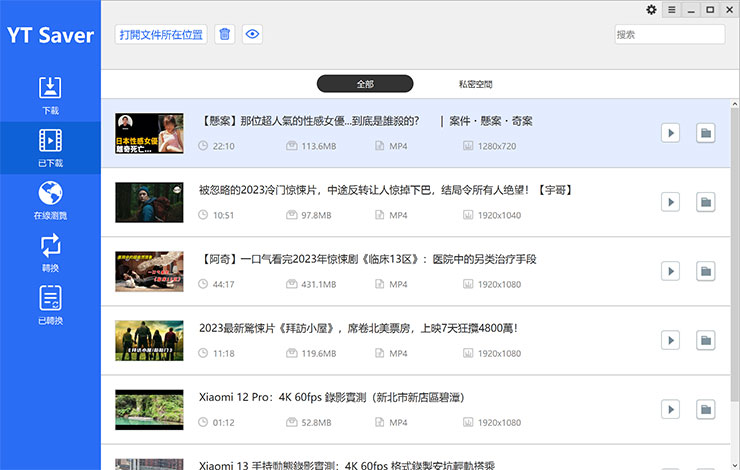Click the 搜索 search field
Image resolution: width=740 pixels, height=470 pixels.
[668, 34]
